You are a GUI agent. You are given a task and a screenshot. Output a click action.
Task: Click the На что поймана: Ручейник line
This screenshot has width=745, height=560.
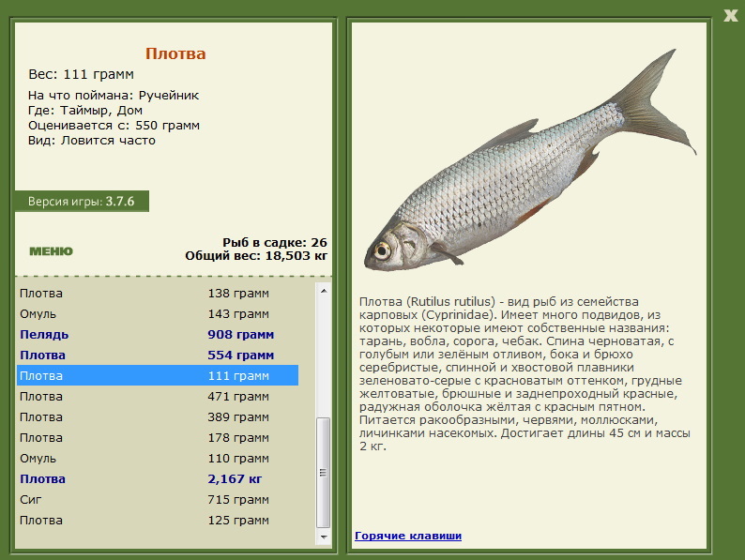click(x=114, y=96)
